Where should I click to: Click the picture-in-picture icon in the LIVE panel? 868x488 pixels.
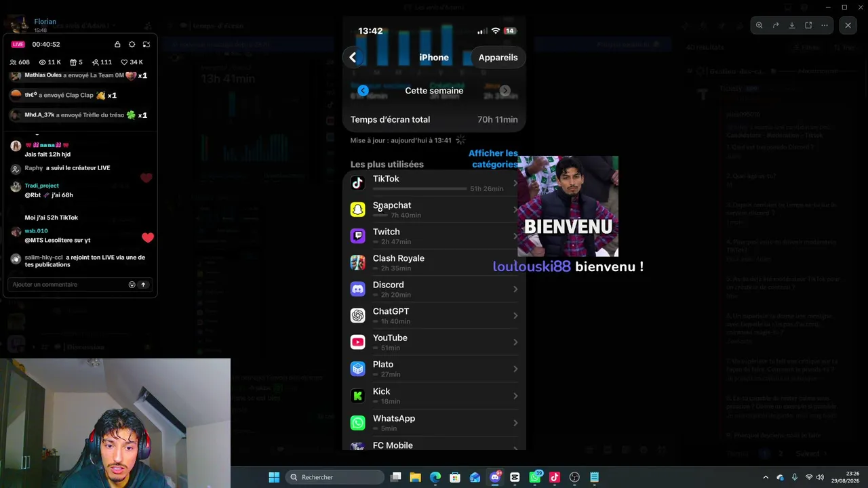(x=146, y=44)
